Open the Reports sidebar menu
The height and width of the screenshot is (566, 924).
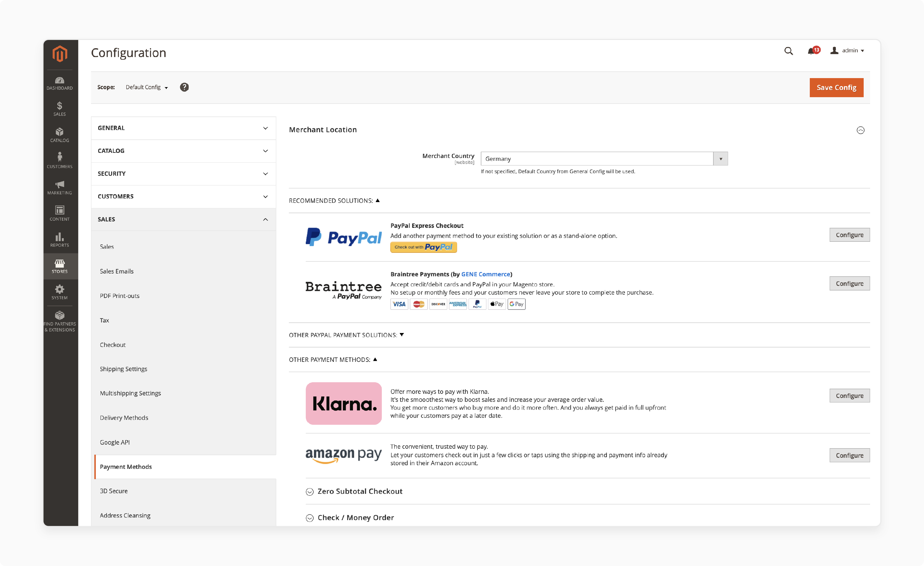tap(60, 239)
